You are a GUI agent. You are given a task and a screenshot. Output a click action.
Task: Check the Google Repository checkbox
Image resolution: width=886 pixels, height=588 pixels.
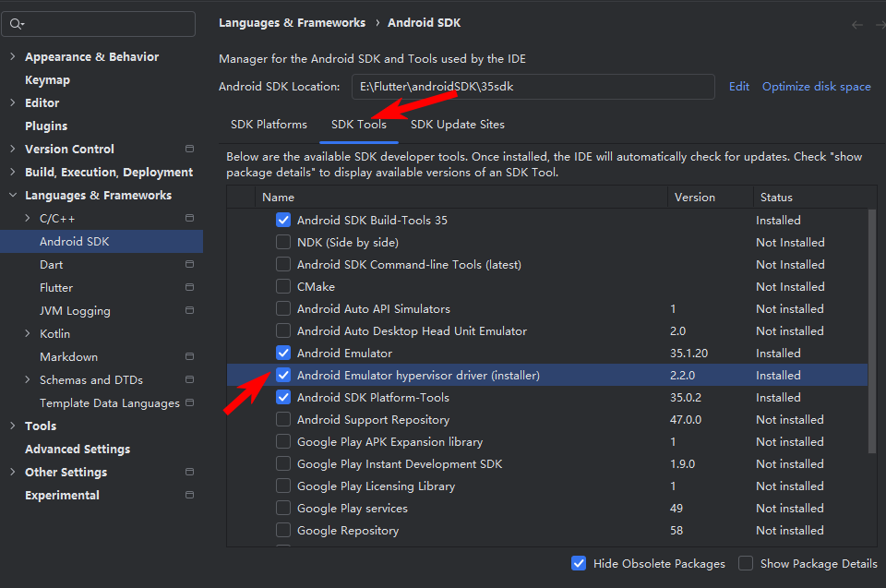283,531
